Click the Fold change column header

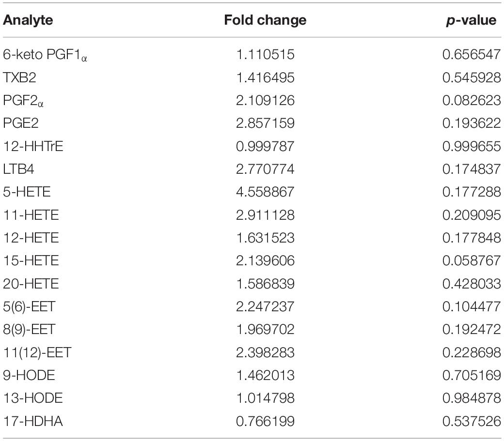265,20
